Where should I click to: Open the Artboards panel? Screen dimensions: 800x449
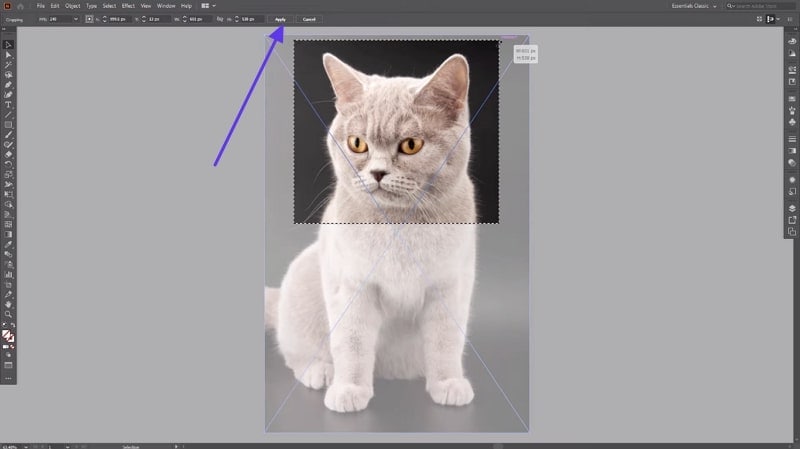click(792, 232)
